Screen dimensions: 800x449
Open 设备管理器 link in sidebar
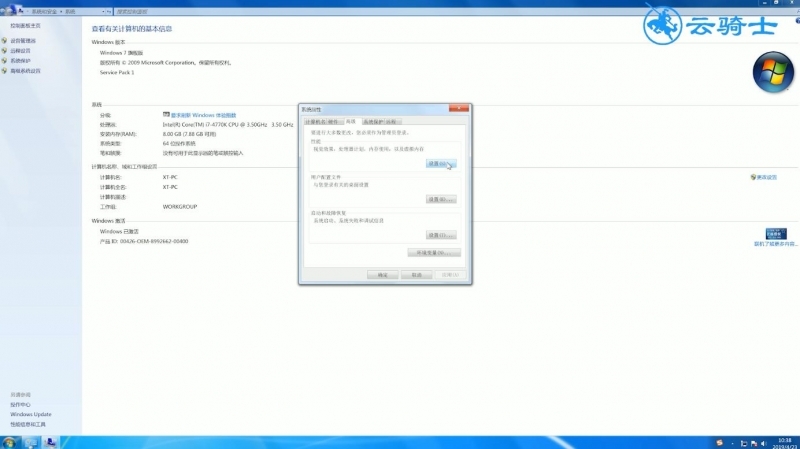(x=23, y=41)
